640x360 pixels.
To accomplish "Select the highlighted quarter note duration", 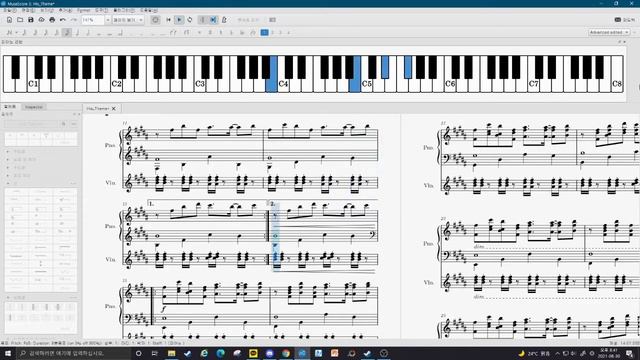I will point(67,32).
